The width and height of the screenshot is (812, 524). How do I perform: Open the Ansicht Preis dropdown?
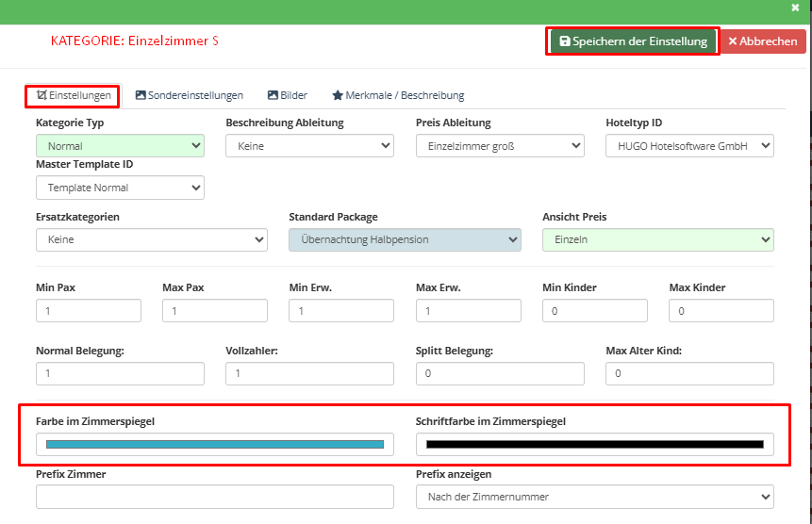658,239
